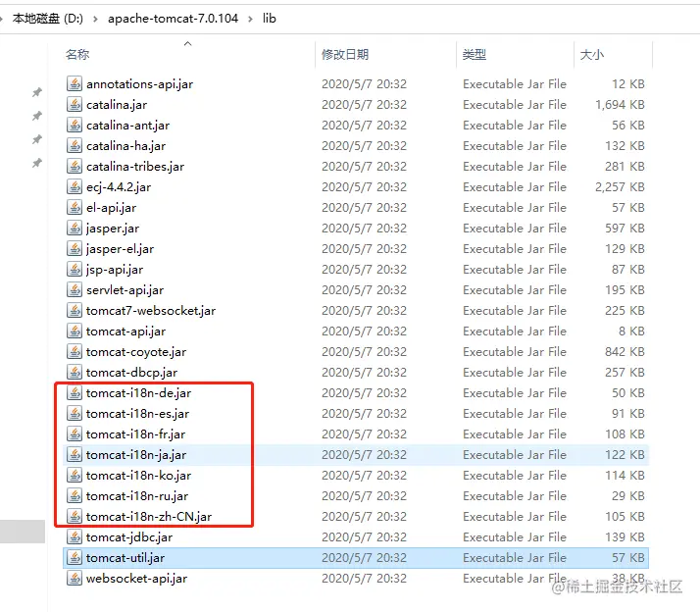Click the tomcat-i18n-ko.jar file icon
Image resolution: width=700 pixels, height=612 pixels.
75,476
